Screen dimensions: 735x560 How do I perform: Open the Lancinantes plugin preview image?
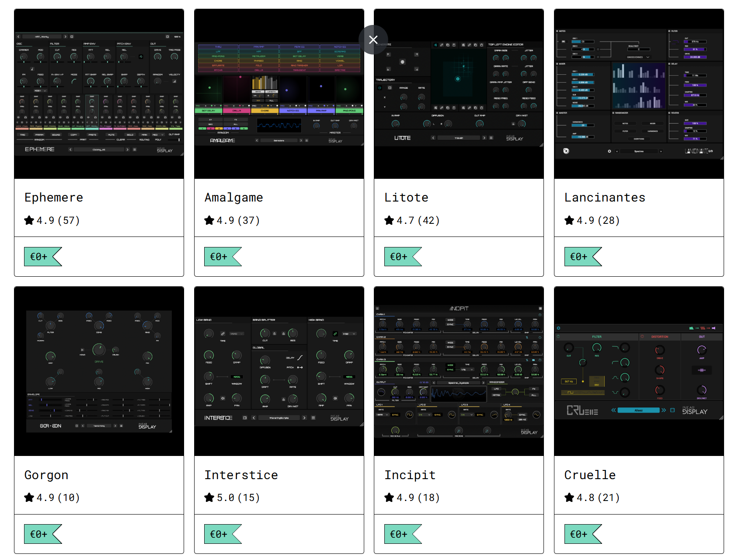[639, 94]
